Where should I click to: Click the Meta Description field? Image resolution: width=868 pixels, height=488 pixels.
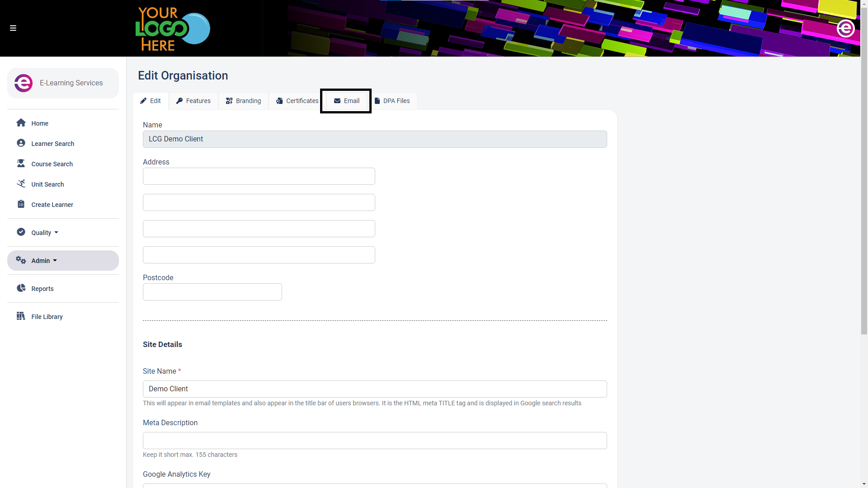point(375,441)
